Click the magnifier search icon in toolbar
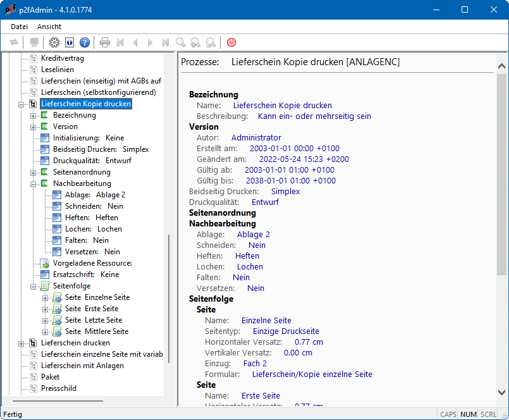This screenshot has width=509, height=420. coord(181,42)
